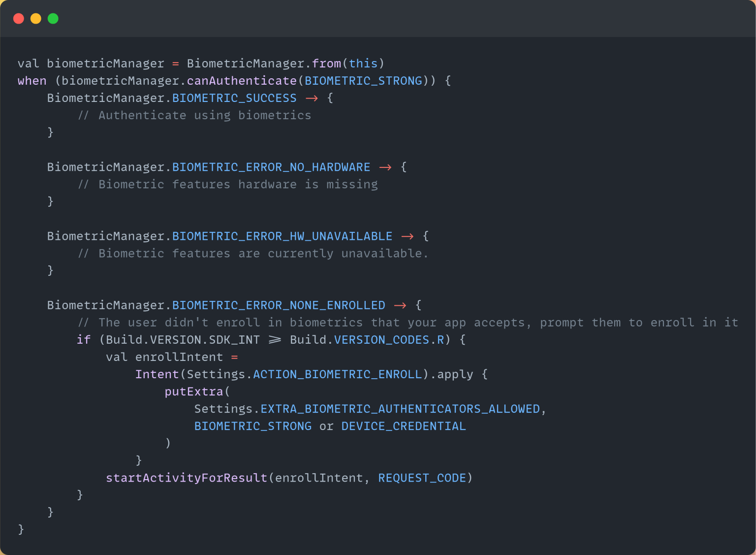The height and width of the screenshot is (555, 756).
Task: Select the arrow after BIOMETRIC_ERROR_NONE_ENROLLED
Action: [x=400, y=305]
